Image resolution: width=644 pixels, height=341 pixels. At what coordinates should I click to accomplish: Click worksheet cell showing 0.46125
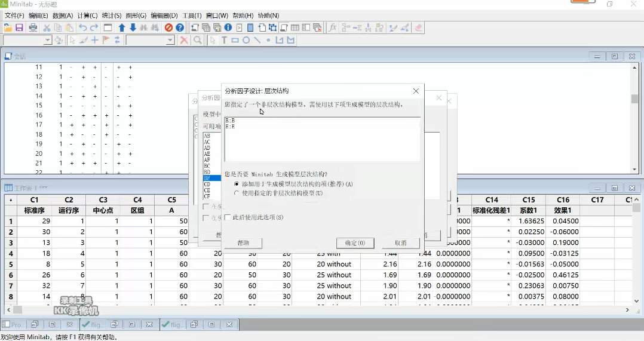(563, 275)
